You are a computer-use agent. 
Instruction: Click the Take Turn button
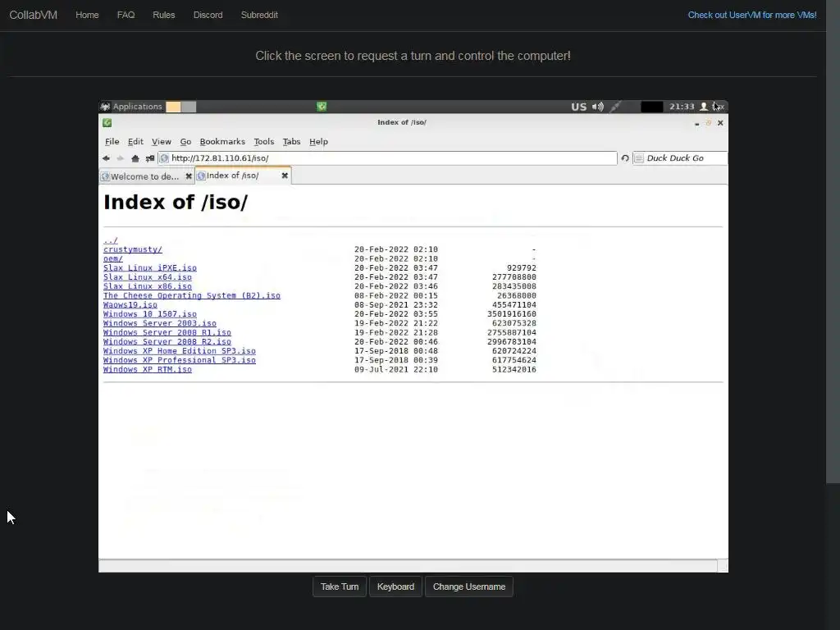click(339, 587)
